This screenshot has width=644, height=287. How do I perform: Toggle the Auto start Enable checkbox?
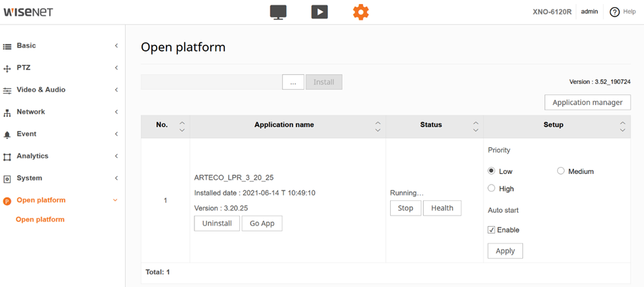pyautogui.click(x=491, y=230)
